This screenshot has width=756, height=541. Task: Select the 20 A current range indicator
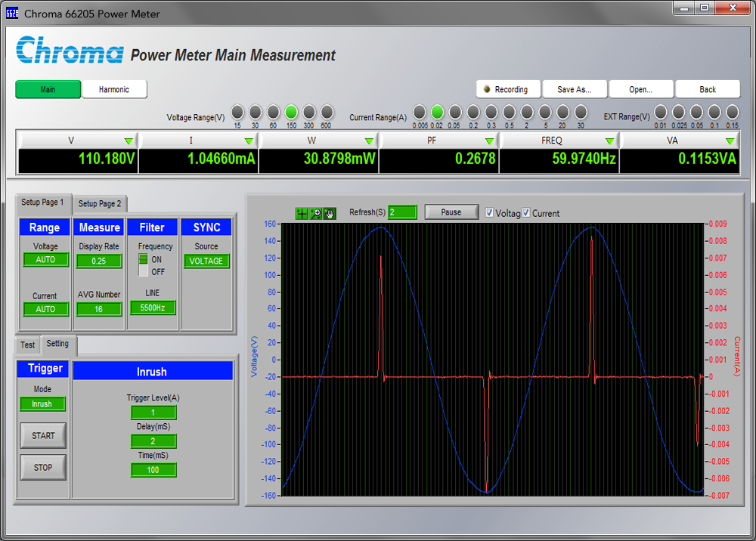tap(562, 113)
